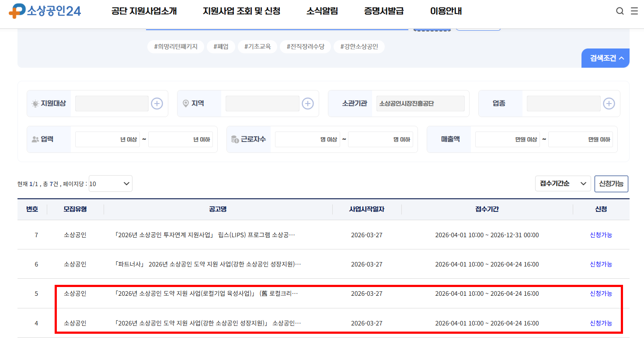
Task: Click 신청가능 in row 6
Action: 601,264
